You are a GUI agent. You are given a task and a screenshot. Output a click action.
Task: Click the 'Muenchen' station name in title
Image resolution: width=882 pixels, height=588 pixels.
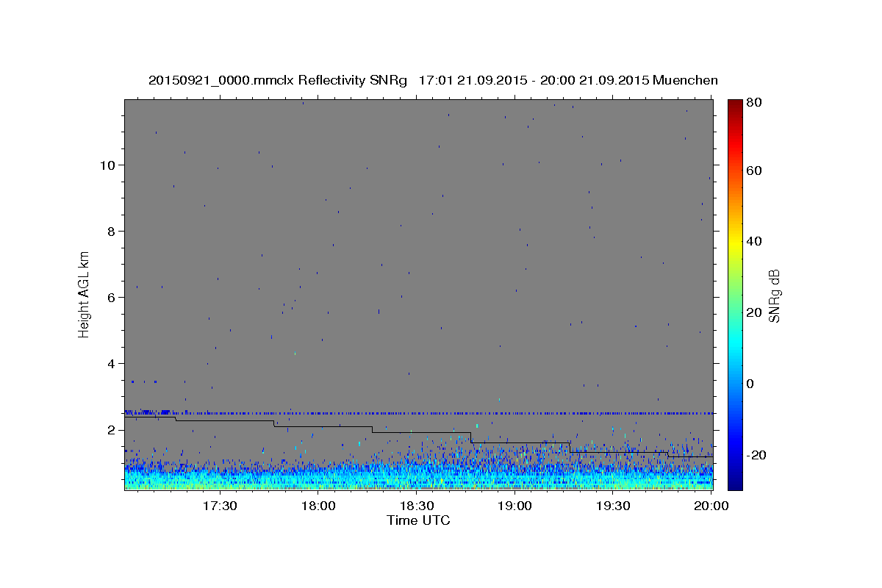(x=685, y=80)
